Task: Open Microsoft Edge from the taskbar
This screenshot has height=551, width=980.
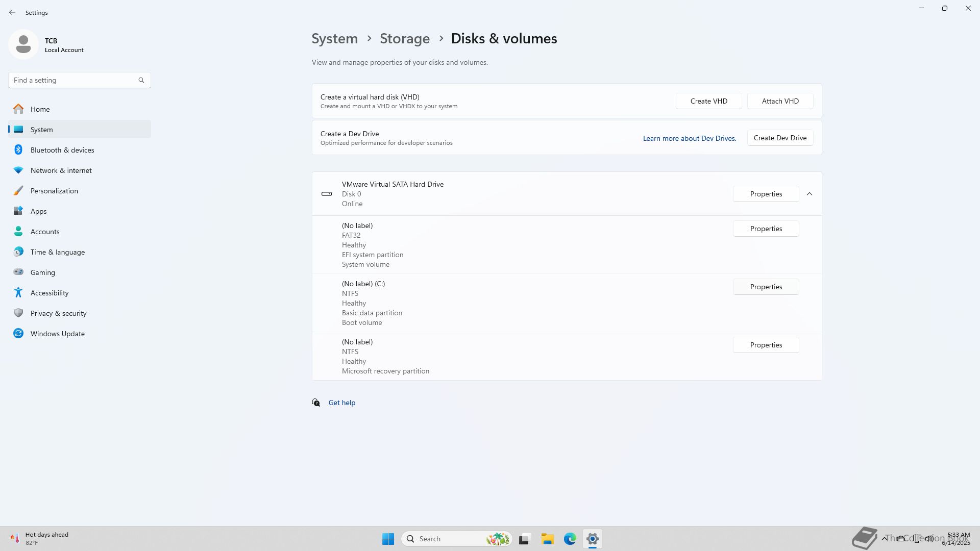Action: (570, 539)
